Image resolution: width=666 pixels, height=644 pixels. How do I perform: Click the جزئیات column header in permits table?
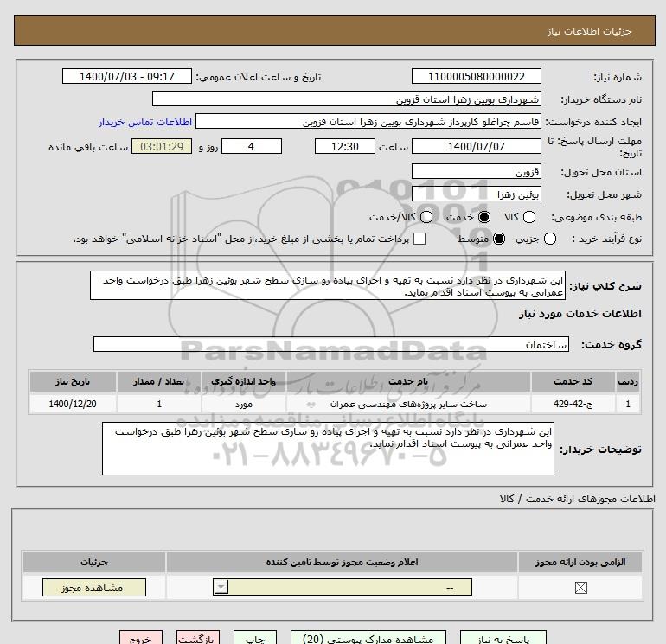coord(94,562)
